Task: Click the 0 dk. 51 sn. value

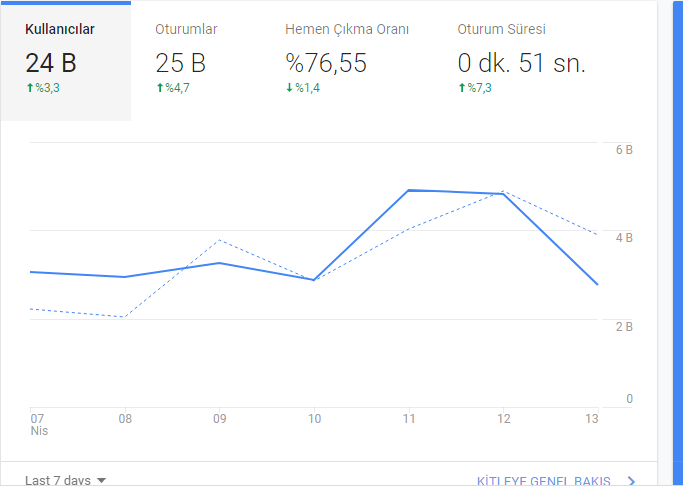Action: point(521,63)
